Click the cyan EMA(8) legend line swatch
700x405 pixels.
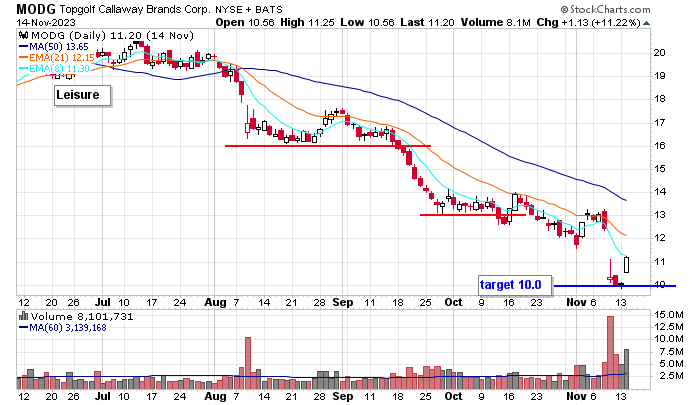pos(24,69)
